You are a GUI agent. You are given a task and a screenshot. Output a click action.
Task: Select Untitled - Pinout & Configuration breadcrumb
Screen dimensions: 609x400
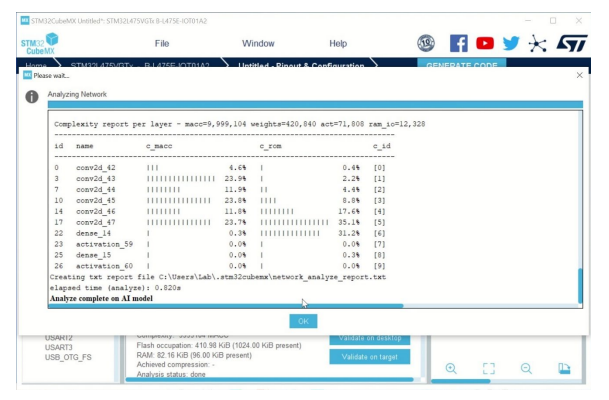pyautogui.click(x=301, y=65)
